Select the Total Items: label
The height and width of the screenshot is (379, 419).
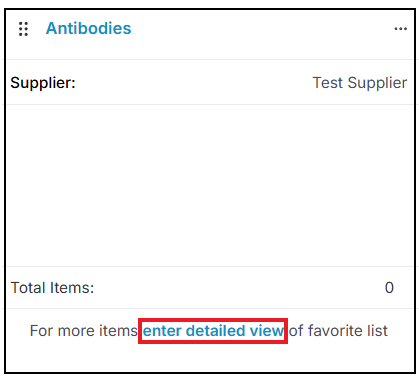click(x=52, y=288)
